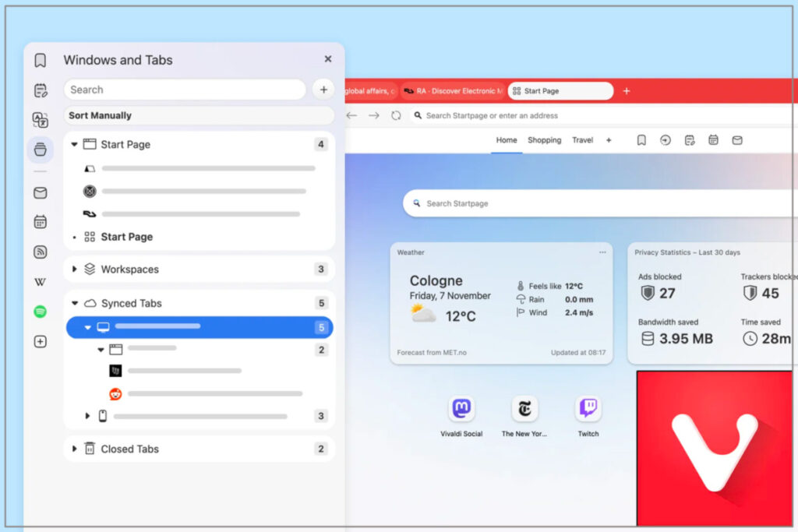Open the Wikipedia web panel
Viewport: 798px width, 532px height.
click(x=41, y=282)
